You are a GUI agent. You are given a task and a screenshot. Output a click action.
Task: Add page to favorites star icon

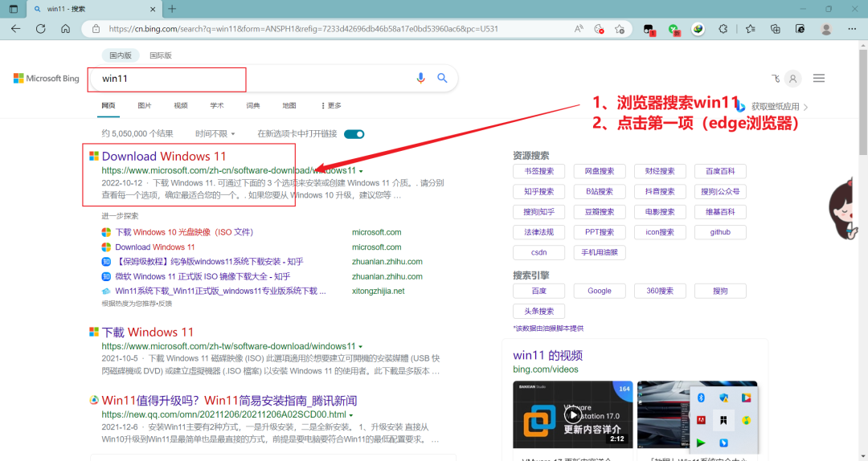tap(620, 29)
